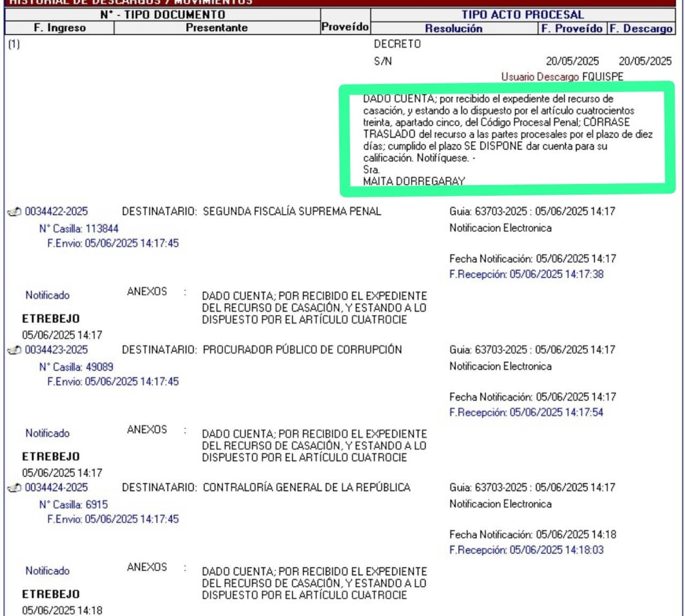The height and width of the screenshot is (616, 685).
Task: Click the 'Resolución' column header
Action: pyautogui.click(x=454, y=28)
